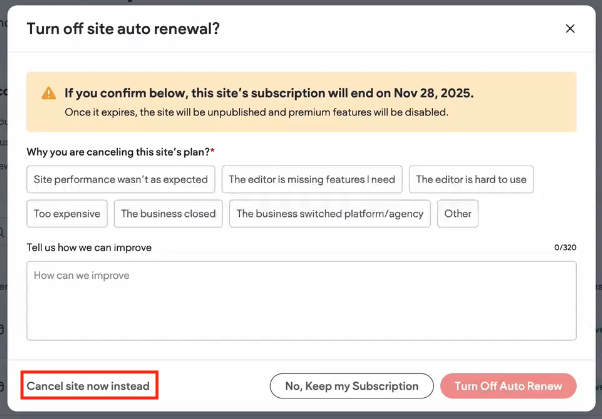Focus the 'How can we improve' text box
The height and width of the screenshot is (419, 602).
tap(301, 300)
